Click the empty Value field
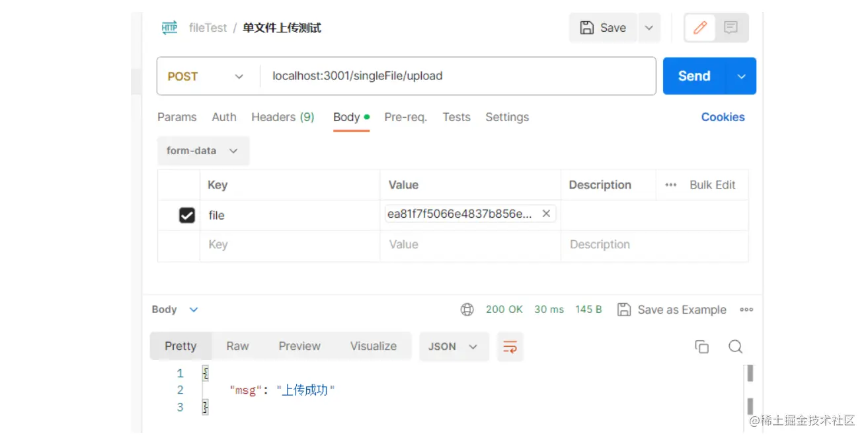 pyautogui.click(x=470, y=245)
